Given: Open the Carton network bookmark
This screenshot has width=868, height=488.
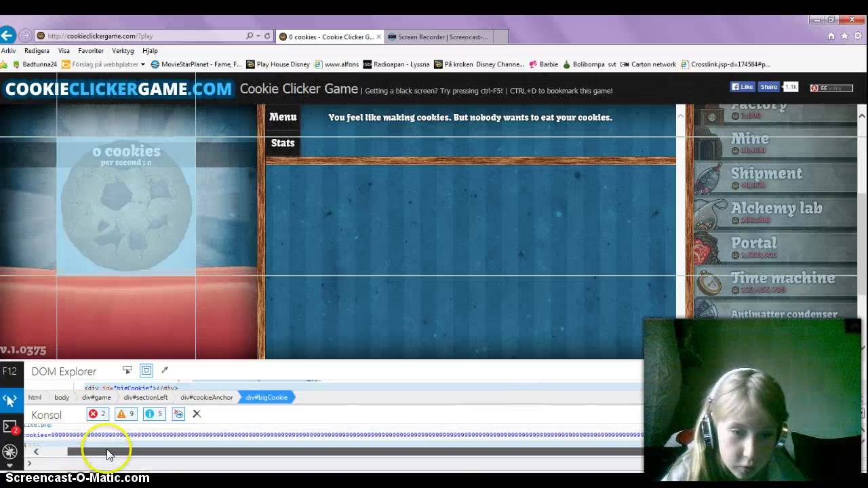Looking at the screenshot, I should click(x=648, y=64).
